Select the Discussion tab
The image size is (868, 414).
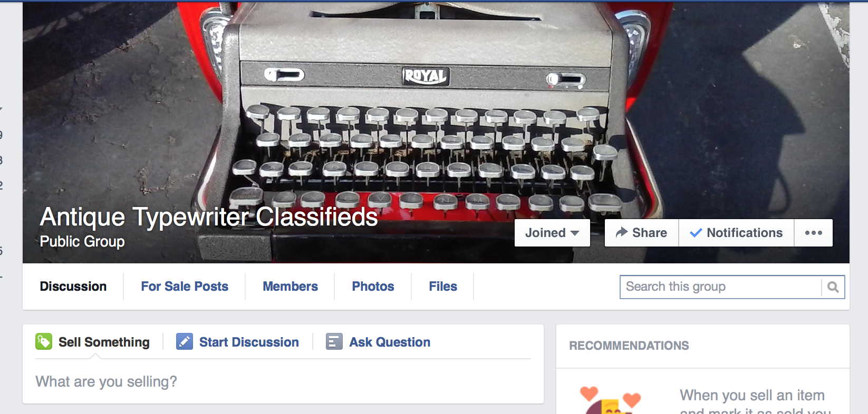[73, 287]
